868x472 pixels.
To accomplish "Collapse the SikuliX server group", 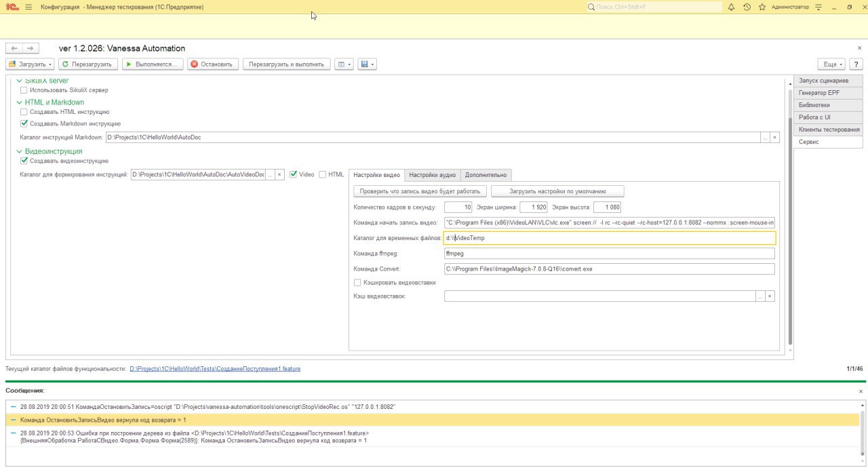I will [19, 81].
